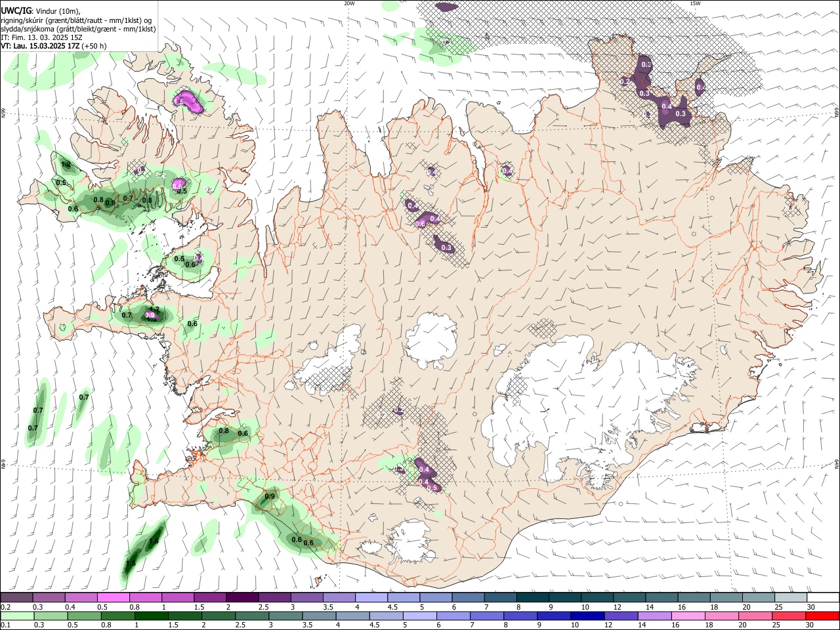Click the 'rigning/skúrir' legend description line
The height and width of the screenshot is (630, 840).
[76, 20]
